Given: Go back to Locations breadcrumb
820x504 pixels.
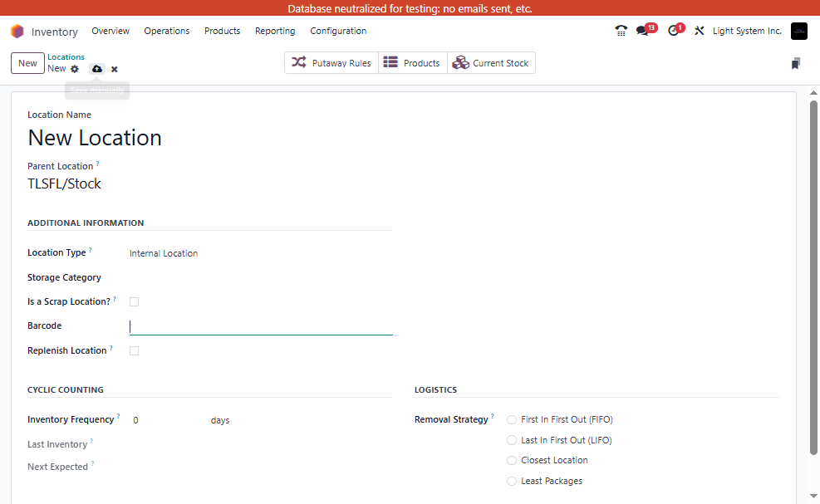Looking at the screenshot, I should 66,57.
